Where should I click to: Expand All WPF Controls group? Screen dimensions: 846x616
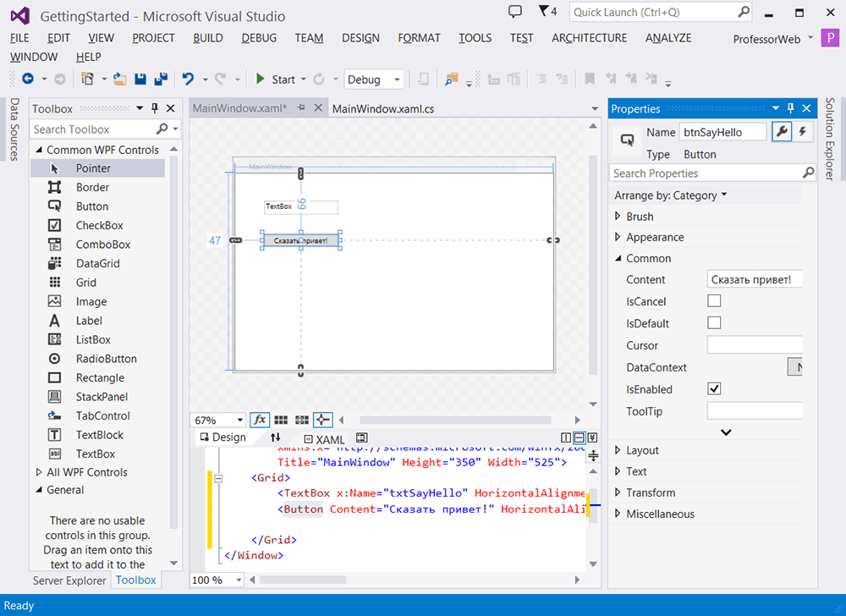tap(39, 472)
